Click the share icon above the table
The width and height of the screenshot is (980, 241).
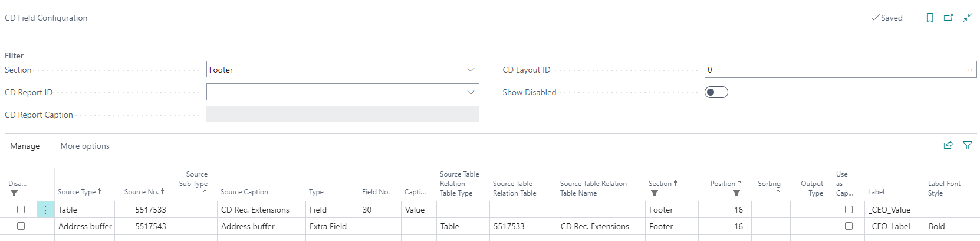pos(948,145)
